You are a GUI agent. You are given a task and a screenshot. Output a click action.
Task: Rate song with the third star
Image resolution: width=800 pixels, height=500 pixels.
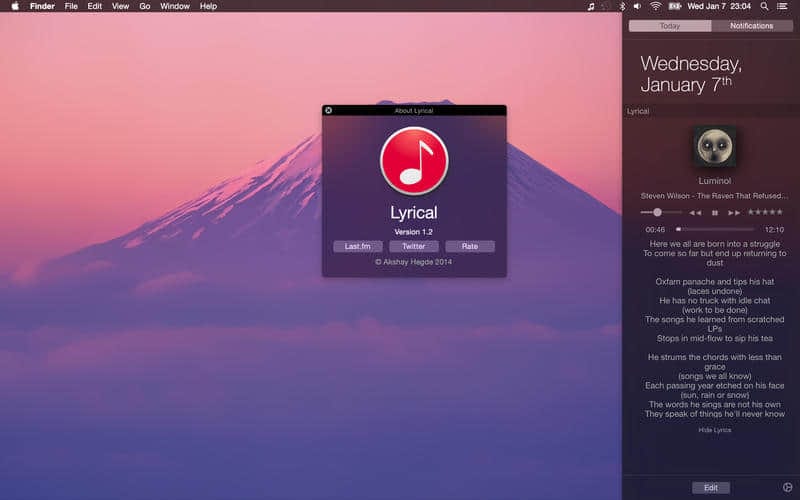[765, 212]
